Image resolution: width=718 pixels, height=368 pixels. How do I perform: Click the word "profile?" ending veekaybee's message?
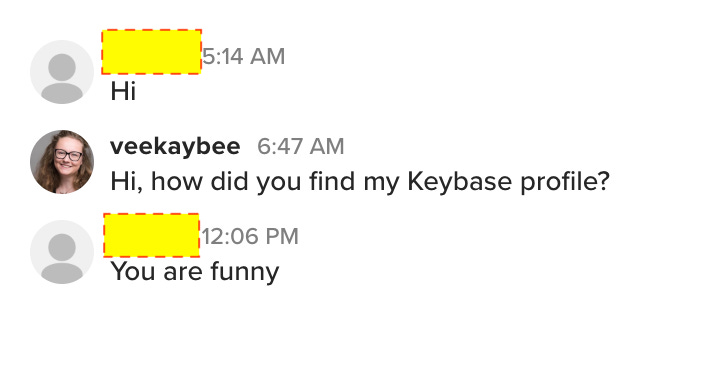pos(565,182)
